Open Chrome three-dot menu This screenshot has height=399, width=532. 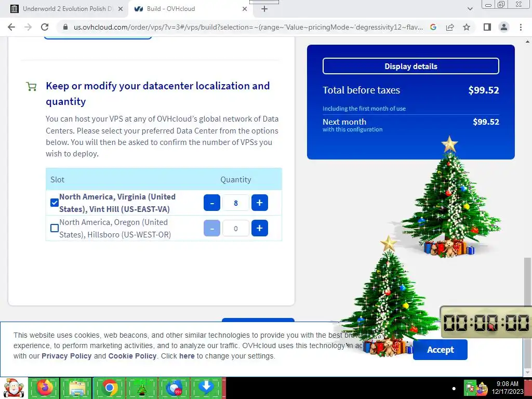(521, 27)
